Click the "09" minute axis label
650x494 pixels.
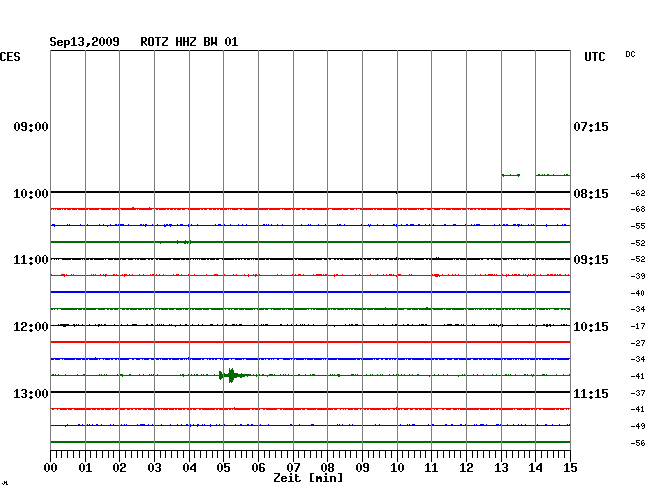pyautogui.click(x=362, y=468)
